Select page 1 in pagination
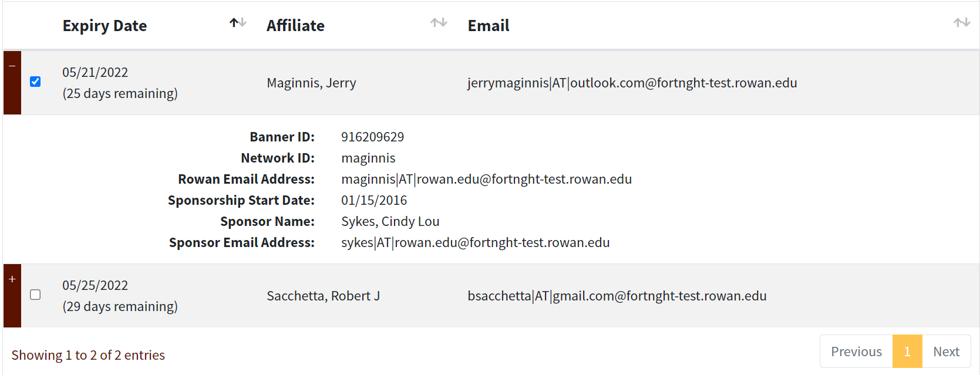The image size is (980, 375). tap(907, 352)
